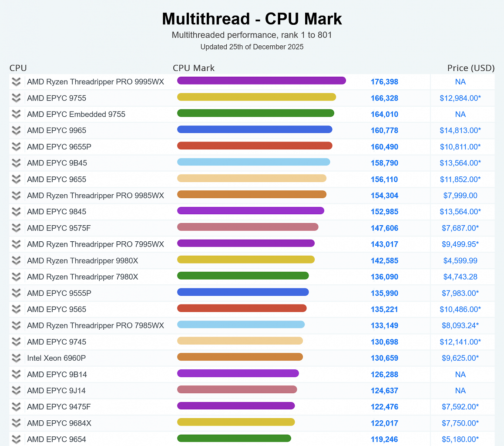Expand the AMD EPYC 9755 row chevron
504x446 pixels.
coord(16,98)
